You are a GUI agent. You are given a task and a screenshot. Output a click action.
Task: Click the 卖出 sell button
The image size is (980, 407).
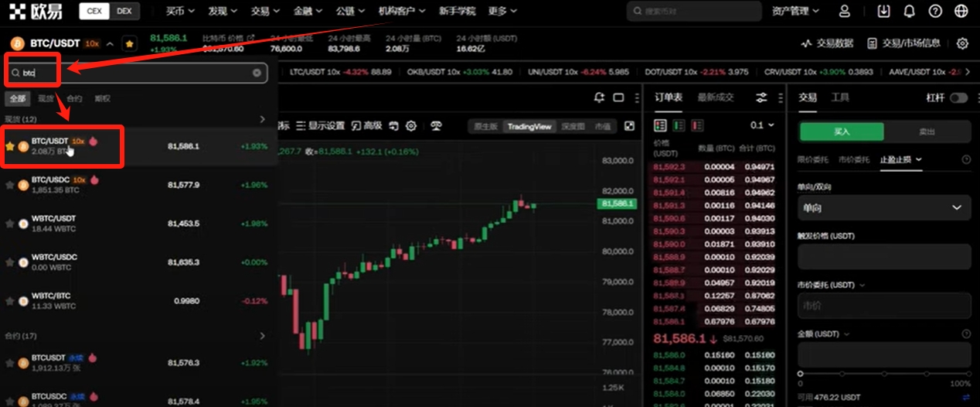pyautogui.click(x=927, y=132)
